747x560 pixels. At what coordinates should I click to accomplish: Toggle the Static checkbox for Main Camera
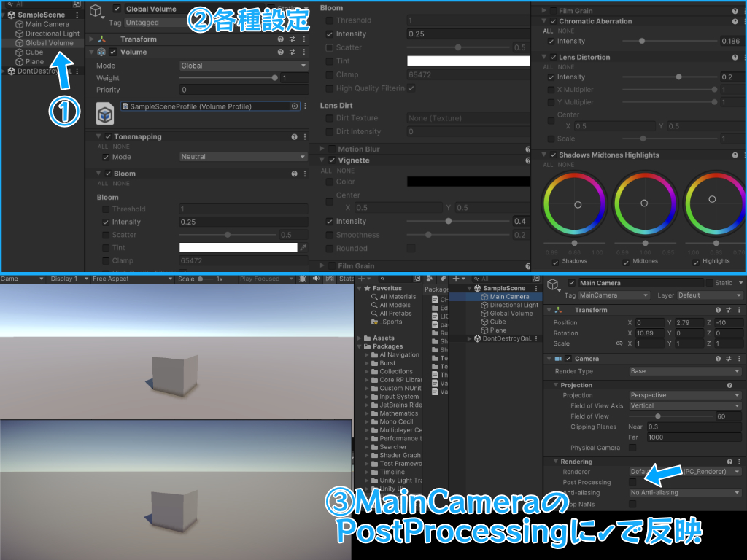click(709, 283)
